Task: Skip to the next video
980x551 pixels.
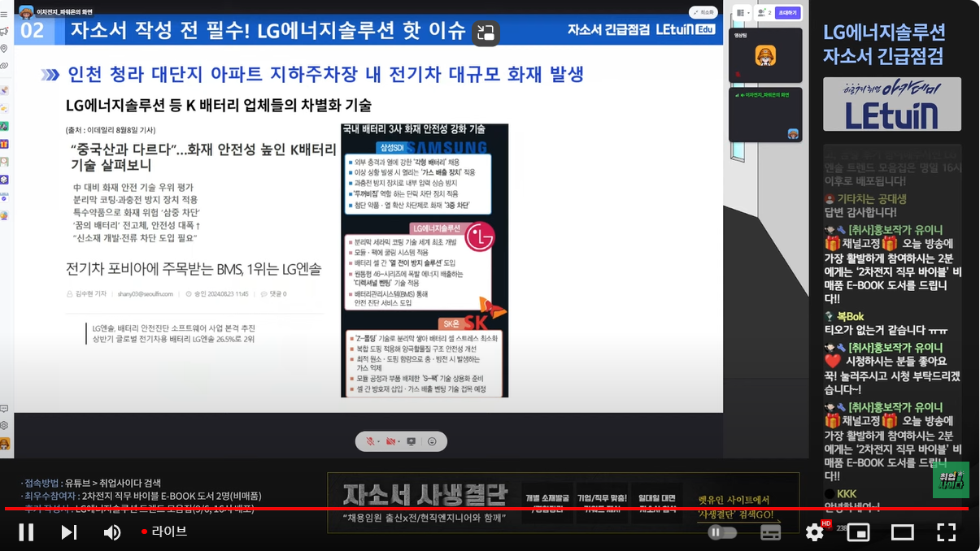Action: coord(69,532)
